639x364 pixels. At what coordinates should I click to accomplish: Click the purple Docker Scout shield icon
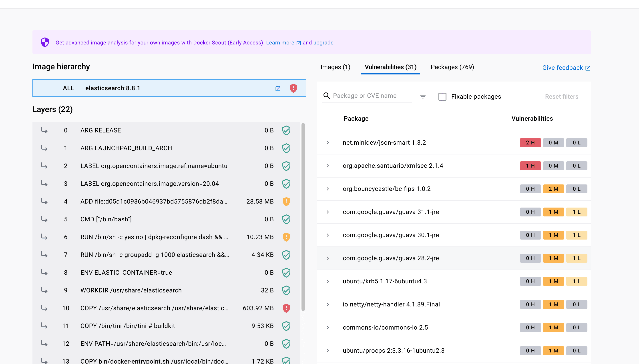[45, 42]
